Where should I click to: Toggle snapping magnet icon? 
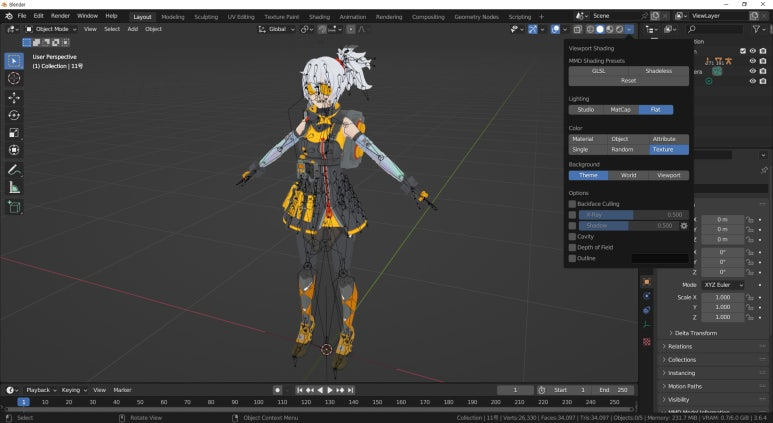[x=322, y=29]
